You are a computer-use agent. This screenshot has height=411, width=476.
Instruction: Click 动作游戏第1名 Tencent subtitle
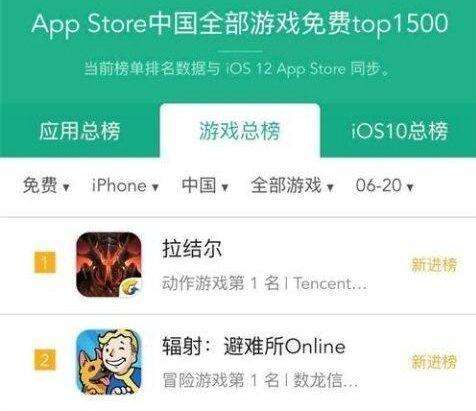[264, 284]
